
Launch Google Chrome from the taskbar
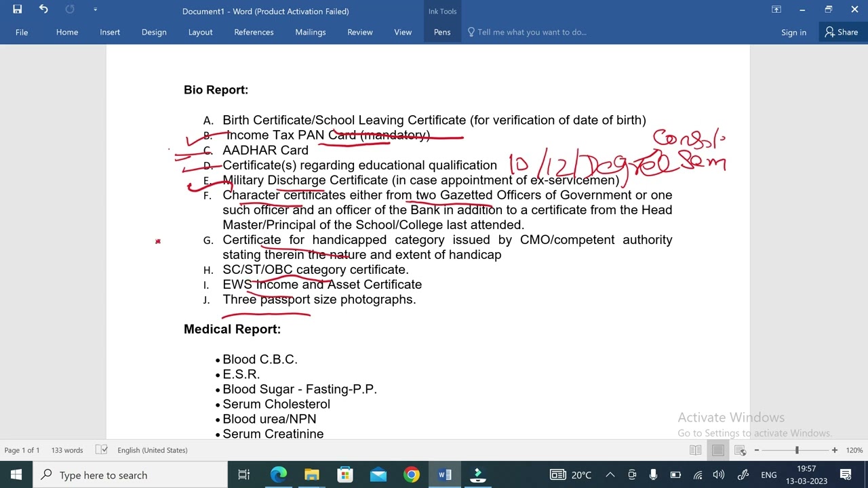[412, 474]
